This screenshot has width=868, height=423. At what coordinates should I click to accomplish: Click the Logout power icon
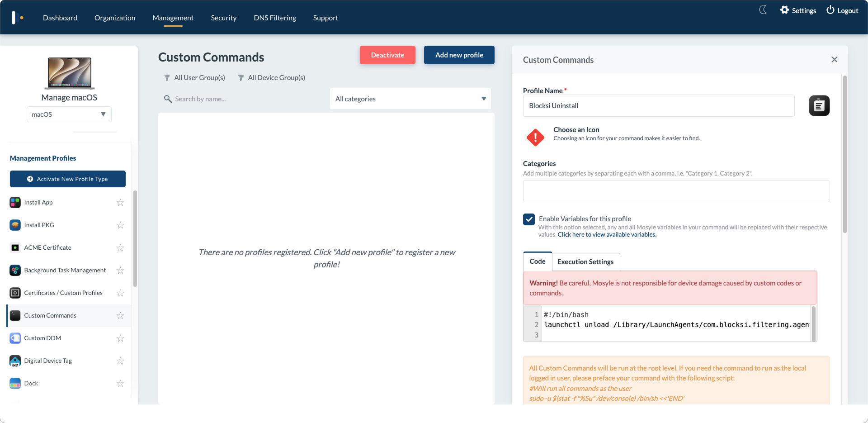(x=830, y=10)
